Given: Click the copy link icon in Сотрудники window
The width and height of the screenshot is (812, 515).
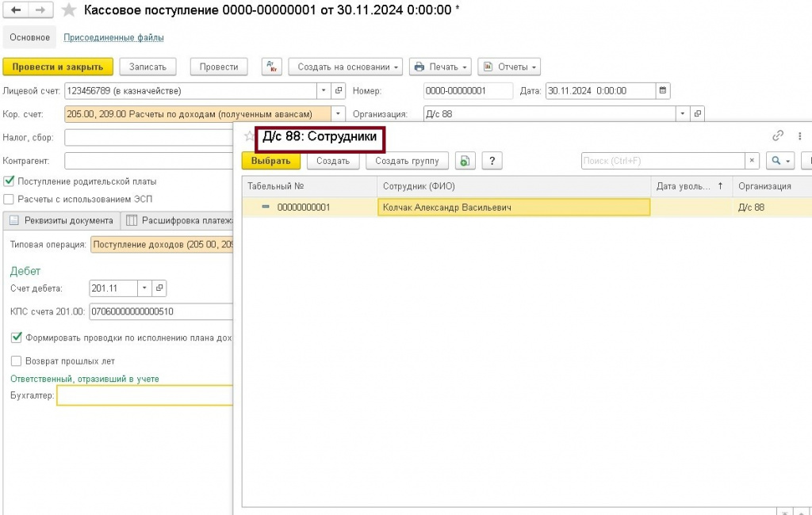Looking at the screenshot, I should tap(778, 135).
